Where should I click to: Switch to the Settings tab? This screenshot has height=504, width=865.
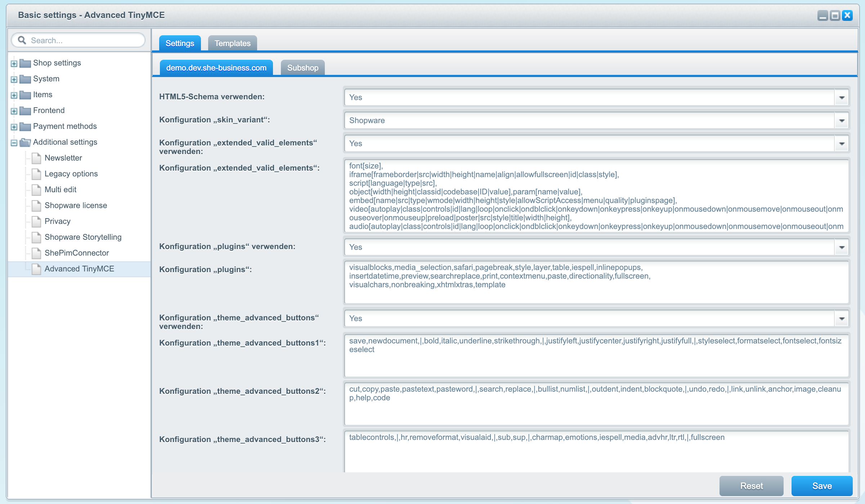pyautogui.click(x=180, y=43)
